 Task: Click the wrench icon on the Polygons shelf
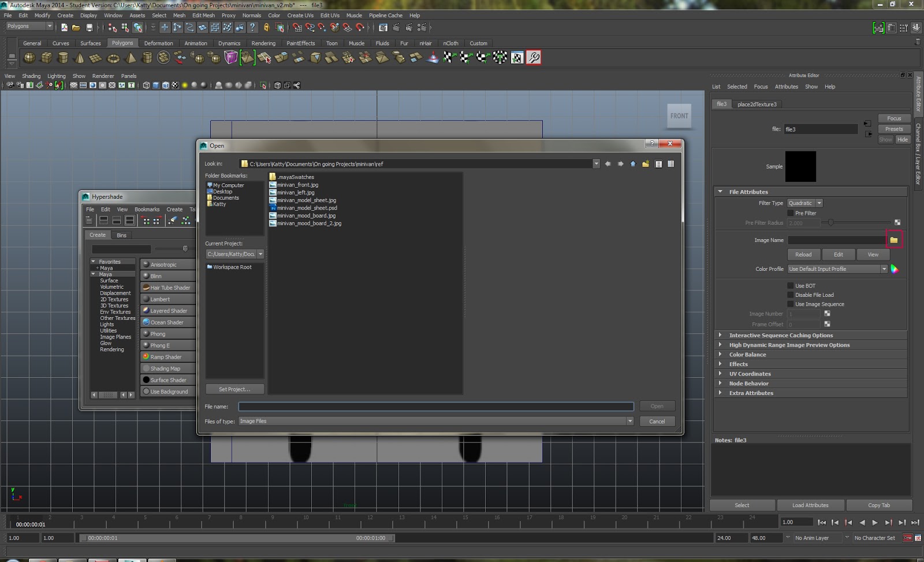coord(534,58)
